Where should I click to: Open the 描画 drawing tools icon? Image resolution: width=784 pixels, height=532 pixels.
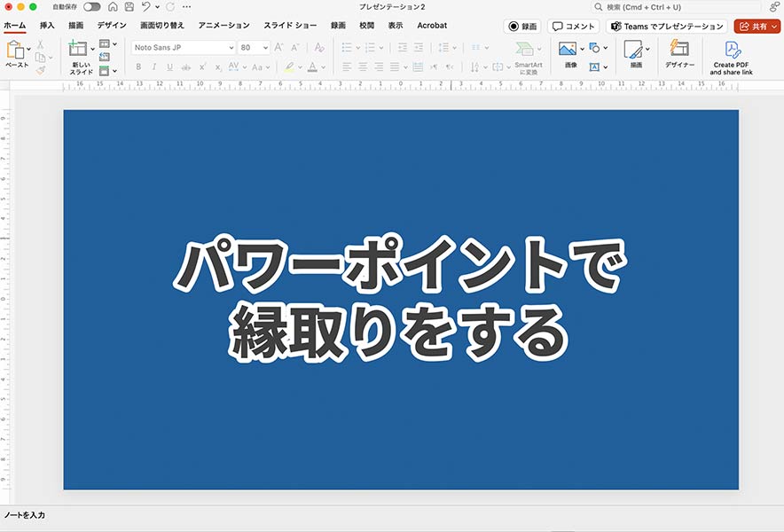click(x=633, y=49)
